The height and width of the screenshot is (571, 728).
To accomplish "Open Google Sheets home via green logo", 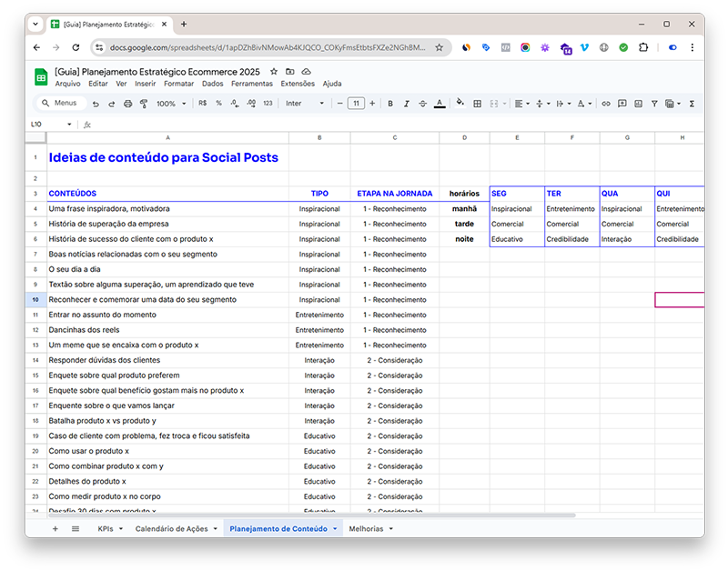I will click(x=41, y=77).
